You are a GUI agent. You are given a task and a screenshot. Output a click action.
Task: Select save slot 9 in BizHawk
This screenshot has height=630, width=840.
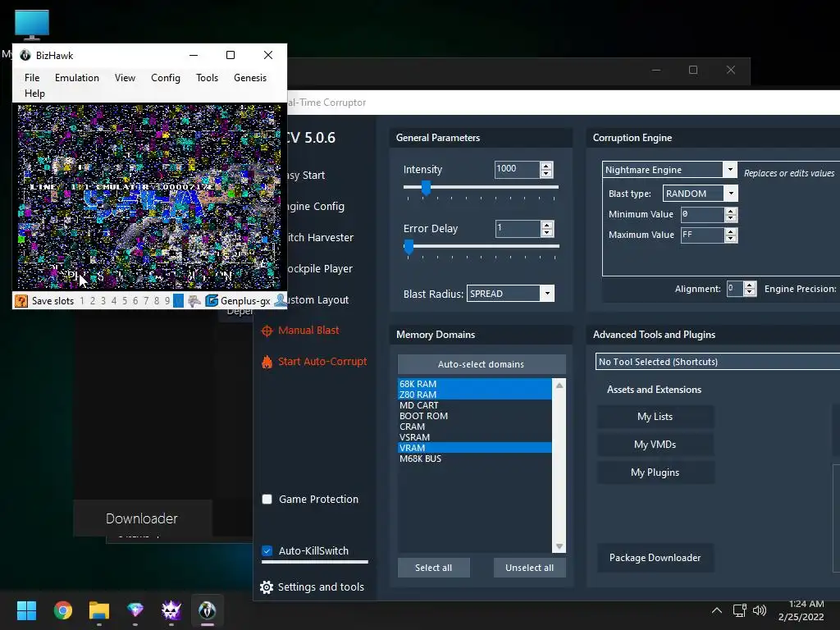(167, 301)
